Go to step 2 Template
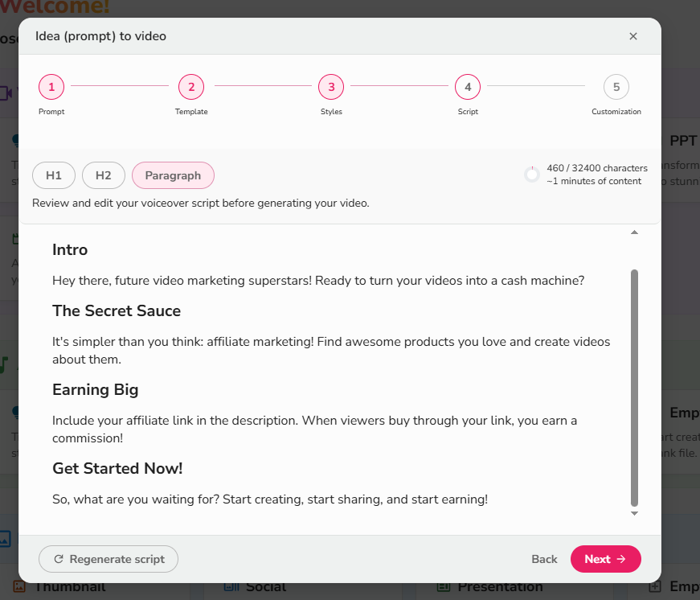 pos(191,87)
